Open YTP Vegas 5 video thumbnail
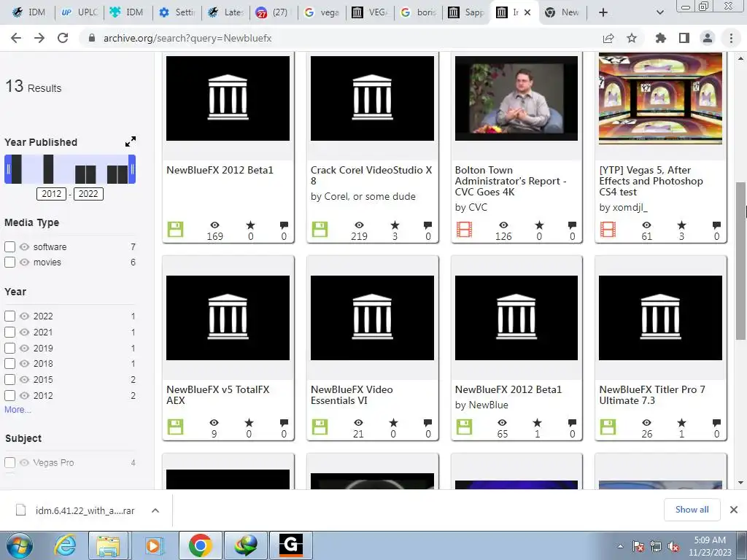Screen dimensions: 747x560 [660, 98]
